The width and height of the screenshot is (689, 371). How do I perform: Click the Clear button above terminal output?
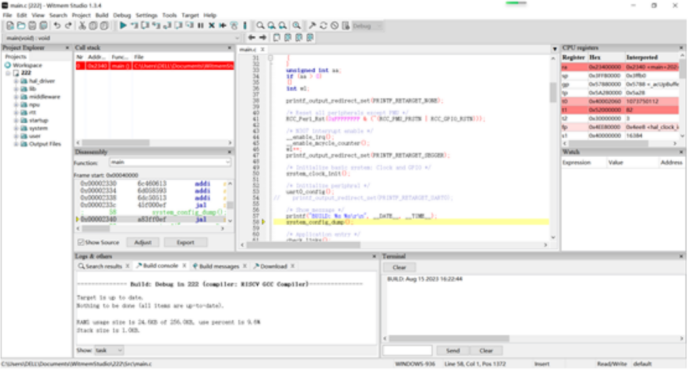point(399,267)
